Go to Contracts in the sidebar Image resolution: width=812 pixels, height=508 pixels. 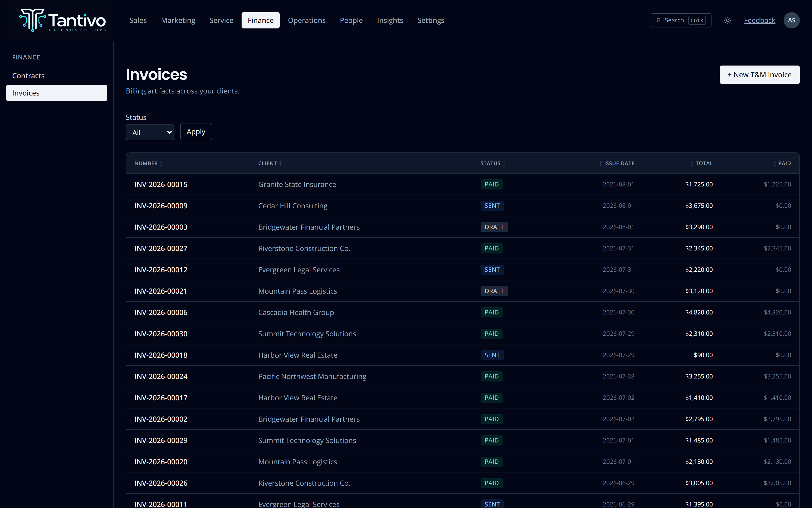[56, 76]
